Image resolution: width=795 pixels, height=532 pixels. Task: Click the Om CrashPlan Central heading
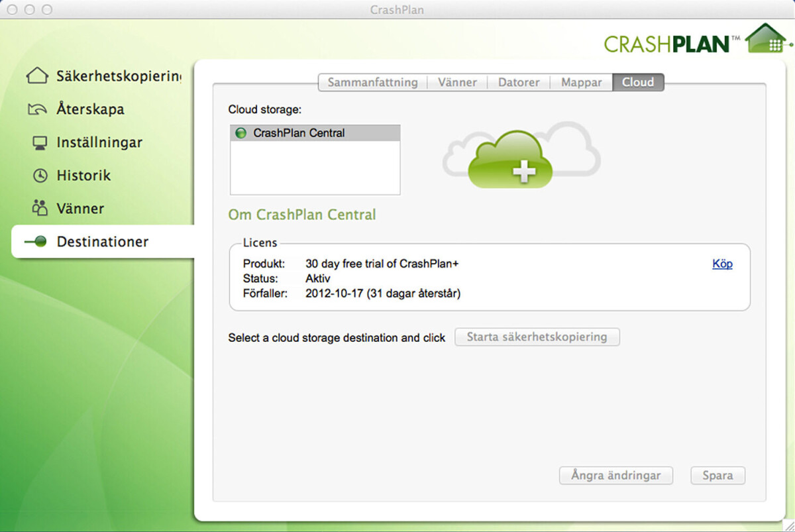(302, 215)
